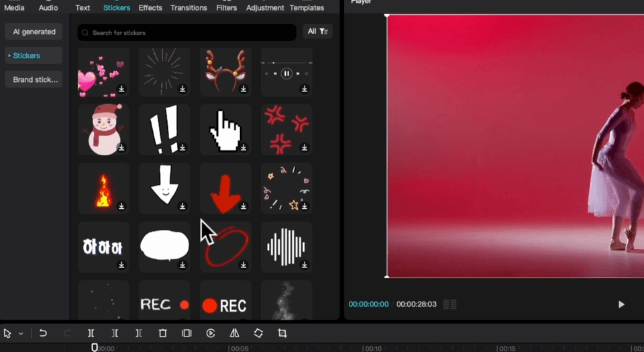Split the clip at the playhead
Image resolution: width=644 pixels, height=352 pixels.
[x=91, y=333]
